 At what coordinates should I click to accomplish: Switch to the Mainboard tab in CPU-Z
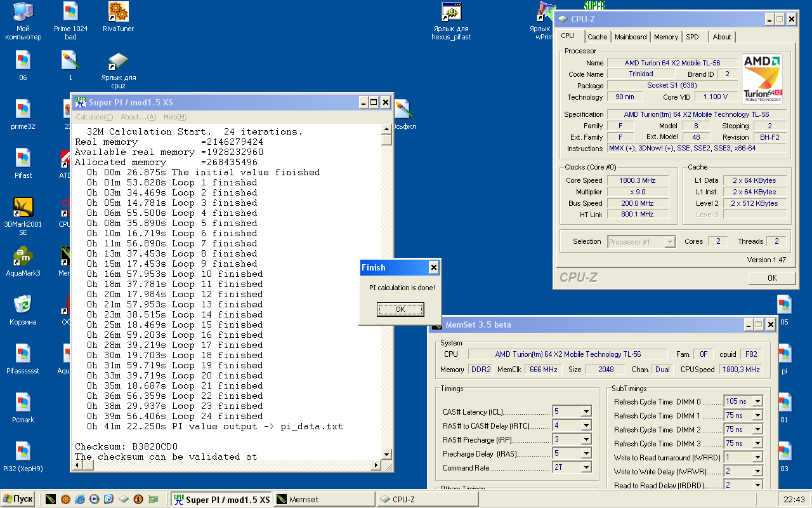point(631,37)
